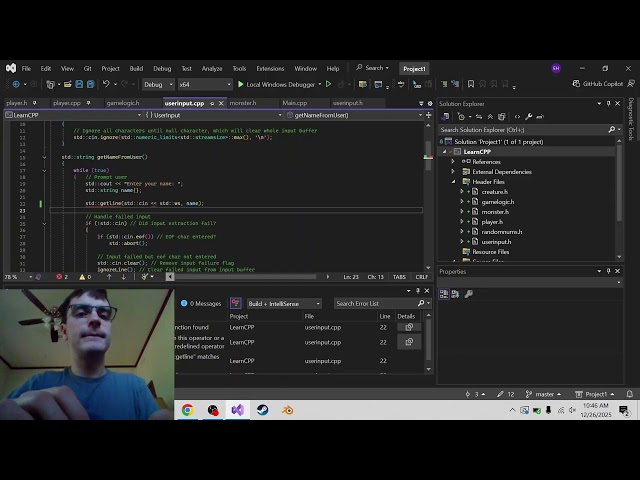
Task: Click Sync with Active Document icon
Action: (479, 117)
